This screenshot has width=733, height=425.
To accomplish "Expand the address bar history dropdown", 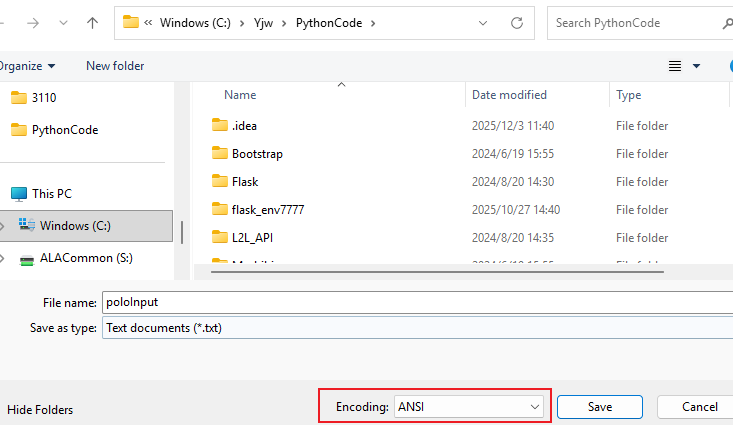I will [x=484, y=22].
